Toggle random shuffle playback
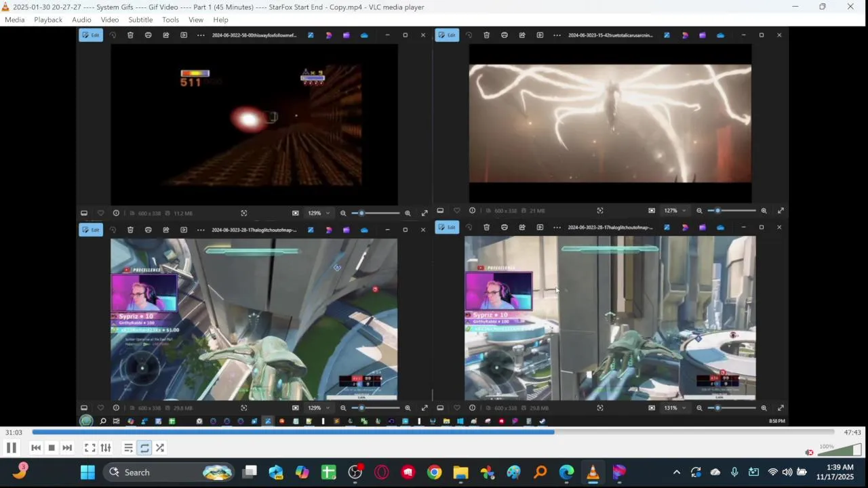Image resolution: width=868 pixels, height=488 pixels. (160, 448)
